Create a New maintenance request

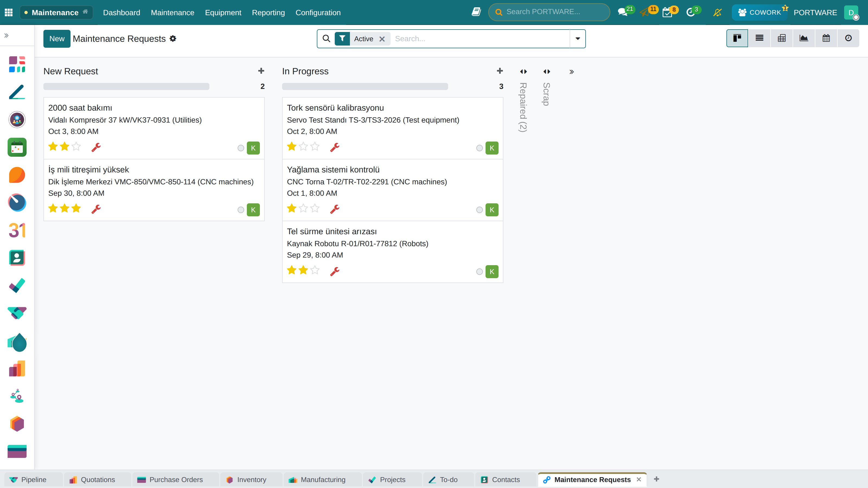[57, 39]
